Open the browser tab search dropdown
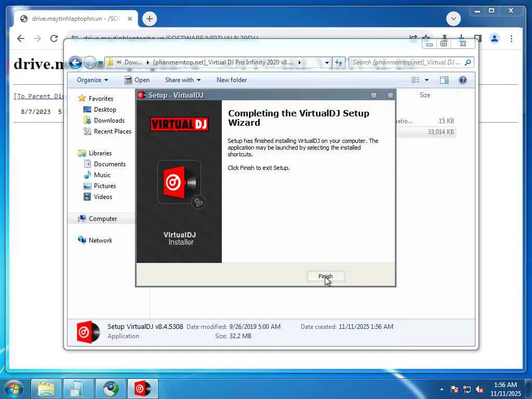This screenshot has width=532, height=399. [454, 19]
